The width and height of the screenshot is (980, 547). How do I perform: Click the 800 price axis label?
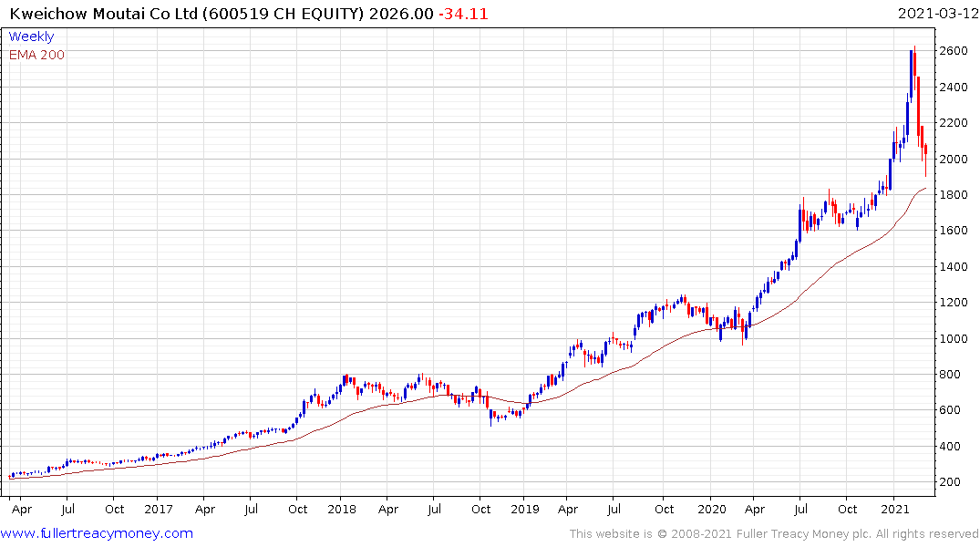950,374
